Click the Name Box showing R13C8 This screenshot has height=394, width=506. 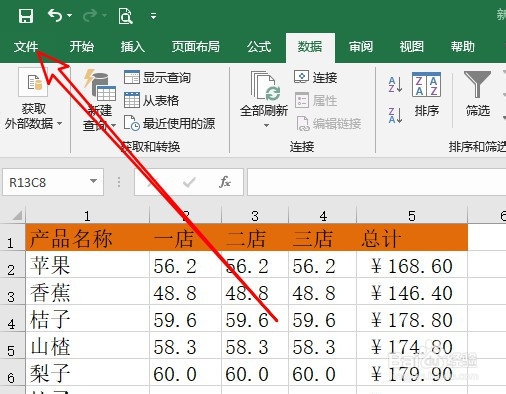tap(47, 182)
